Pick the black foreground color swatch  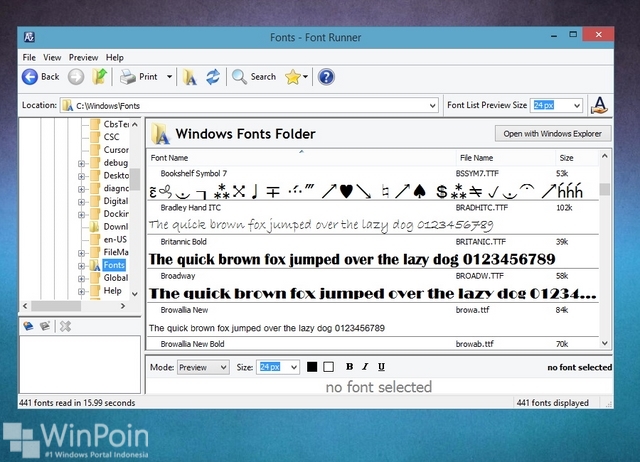tap(312, 367)
